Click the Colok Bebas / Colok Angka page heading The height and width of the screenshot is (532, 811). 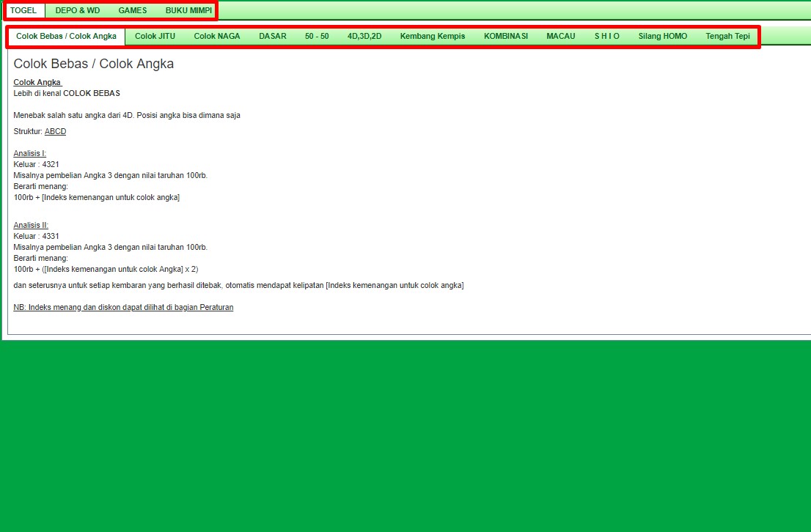(94, 64)
